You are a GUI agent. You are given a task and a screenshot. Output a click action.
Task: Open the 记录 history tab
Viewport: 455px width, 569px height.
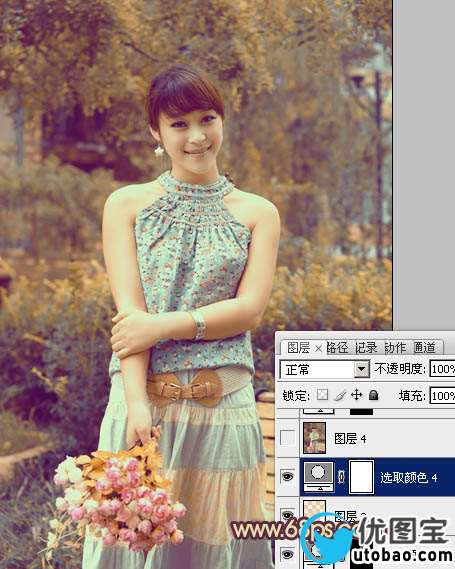(x=366, y=348)
